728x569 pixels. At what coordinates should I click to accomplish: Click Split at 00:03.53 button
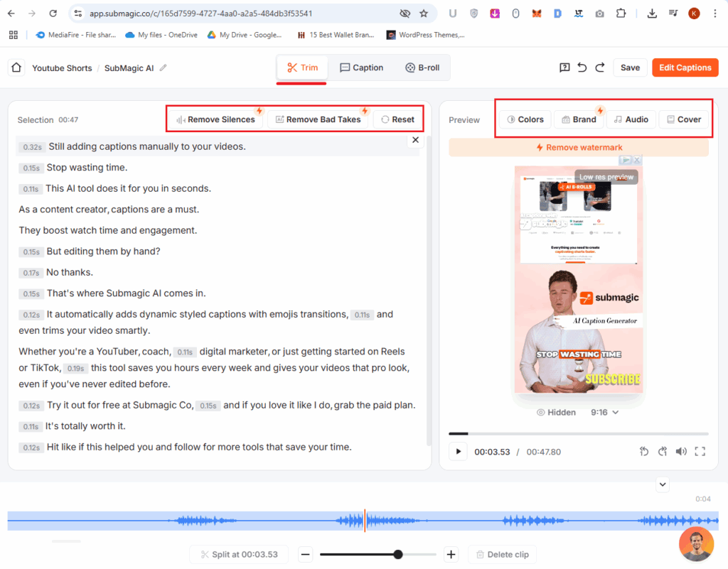click(239, 555)
